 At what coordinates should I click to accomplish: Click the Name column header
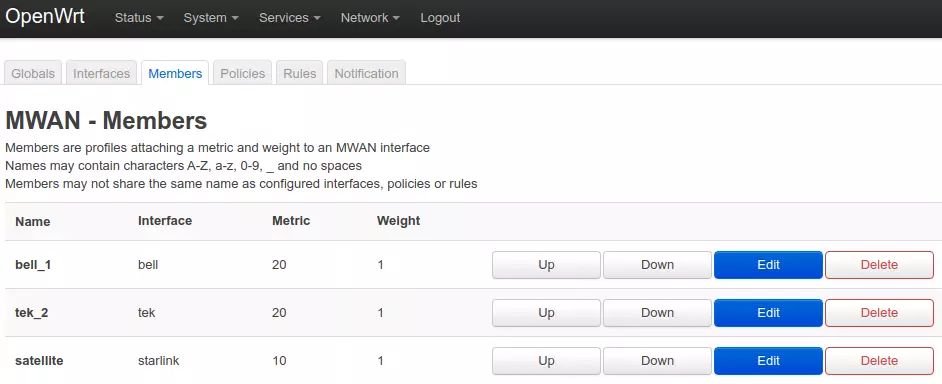pos(33,221)
